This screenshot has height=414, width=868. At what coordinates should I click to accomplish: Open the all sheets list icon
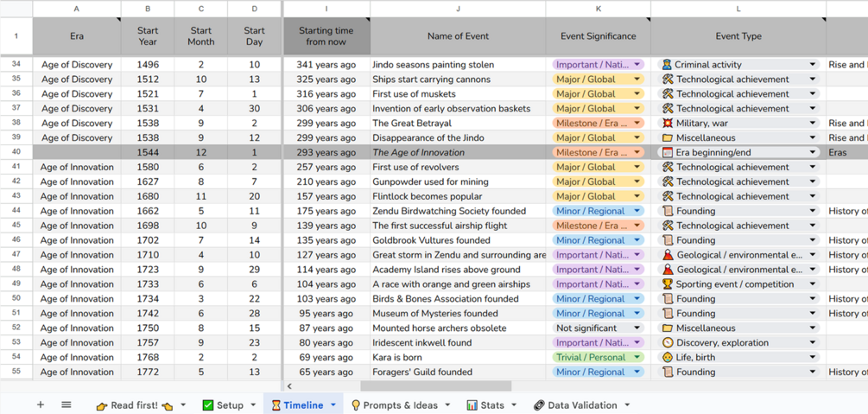[67, 404]
